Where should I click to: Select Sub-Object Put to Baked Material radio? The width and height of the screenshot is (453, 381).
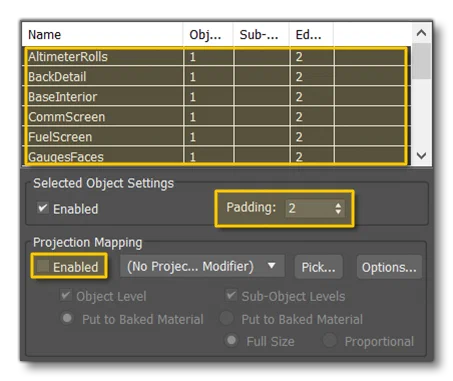pyautogui.click(x=226, y=318)
